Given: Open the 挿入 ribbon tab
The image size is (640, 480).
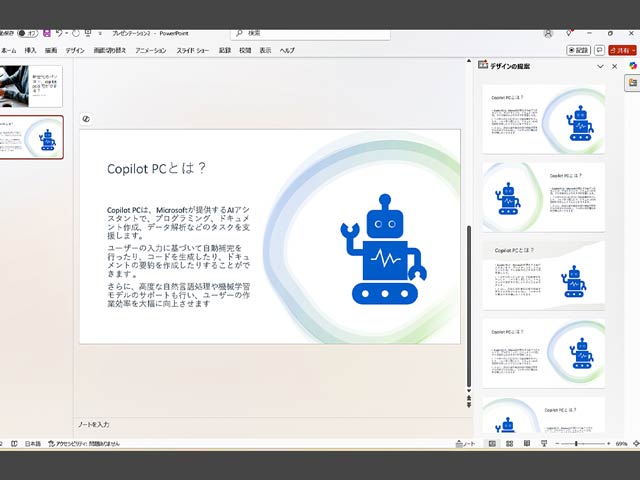Looking at the screenshot, I should pyautogui.click(x=31, y=51).
